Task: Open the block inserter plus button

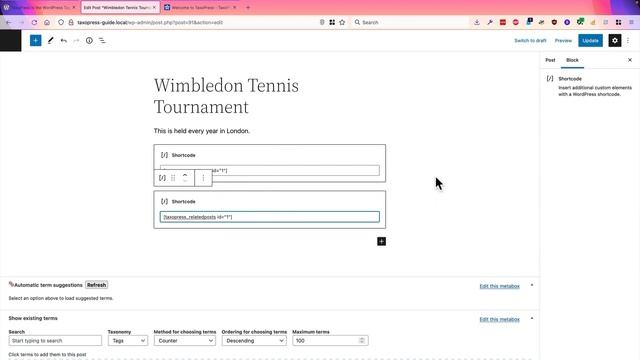Action: point(36,40)
